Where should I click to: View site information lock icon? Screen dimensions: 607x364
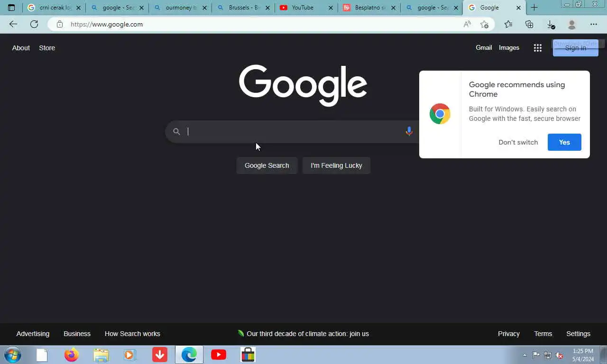[60, 24]
